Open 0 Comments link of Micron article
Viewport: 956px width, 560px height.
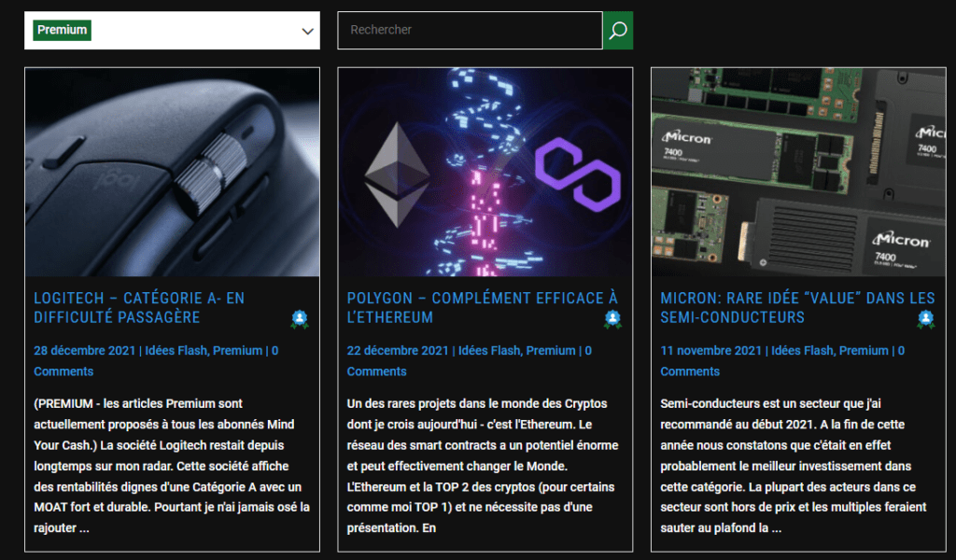[783, 361]
